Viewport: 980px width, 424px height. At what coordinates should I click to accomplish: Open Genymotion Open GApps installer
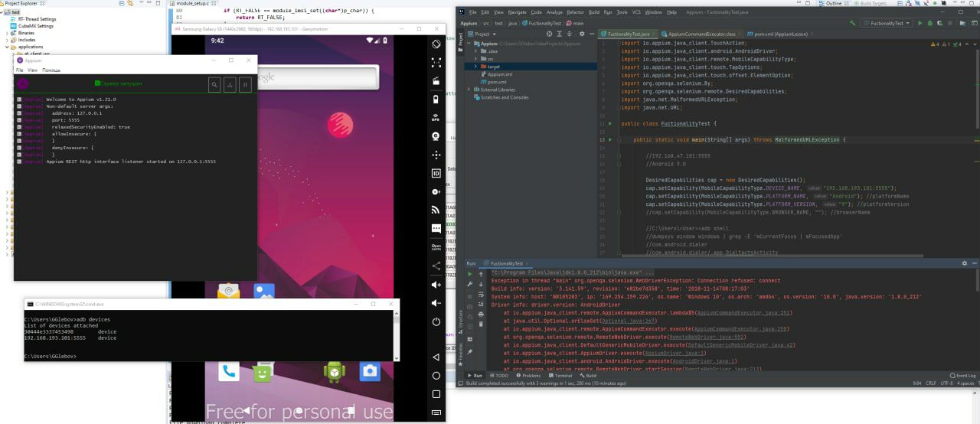[x=436, y=246]
